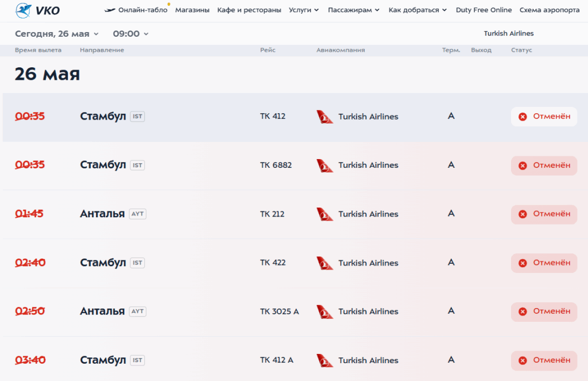Click IST badge in the TK 422 row
The image size is (588, 381).
point(137,263)
